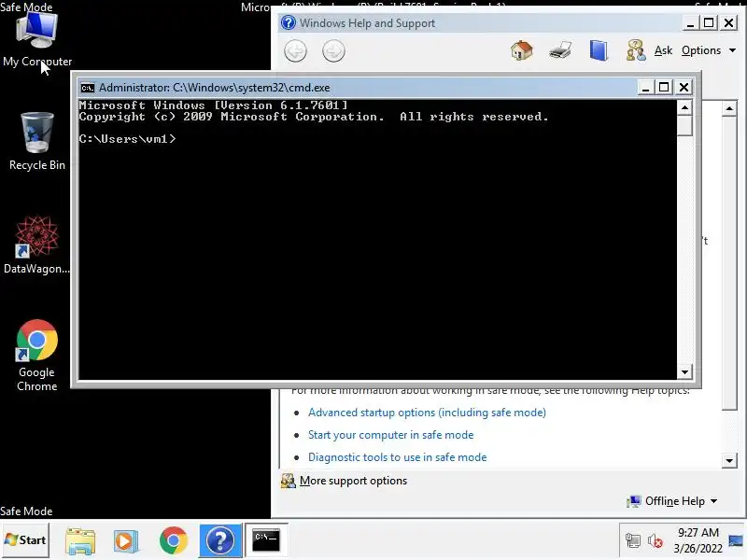Open the Recycle Bin desktop icon
Viewport: 747px width, 560px height.
coord(37,141)
